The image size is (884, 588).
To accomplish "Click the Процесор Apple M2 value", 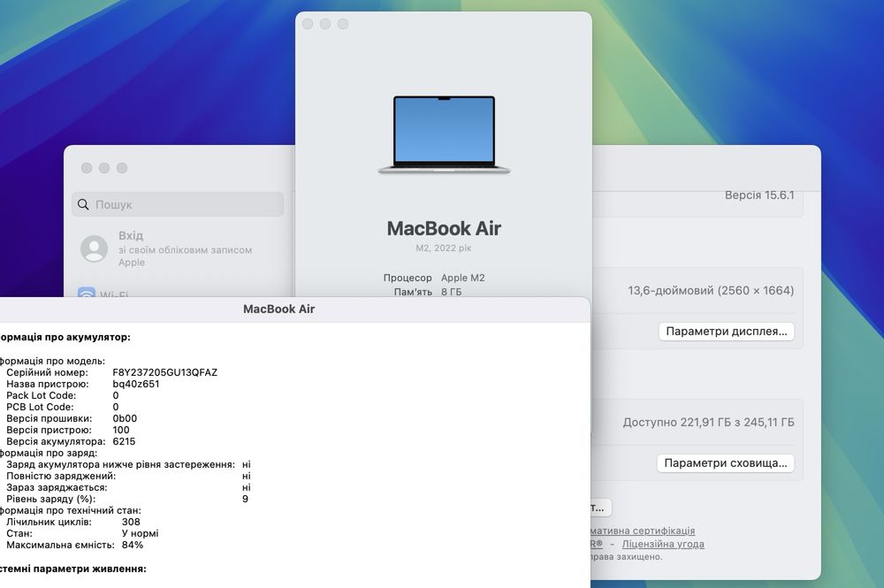I will (463, 278).
